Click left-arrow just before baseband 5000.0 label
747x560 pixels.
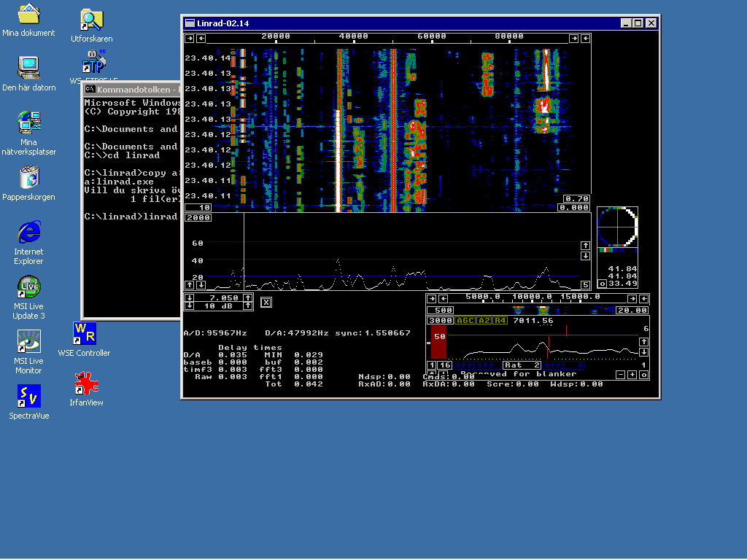[443, 298]
